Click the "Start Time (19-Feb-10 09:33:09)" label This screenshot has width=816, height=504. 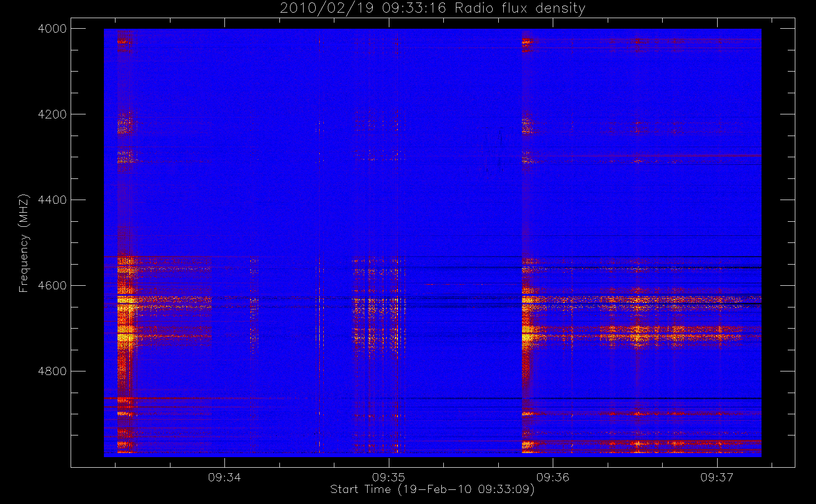(x=432, y=489)
